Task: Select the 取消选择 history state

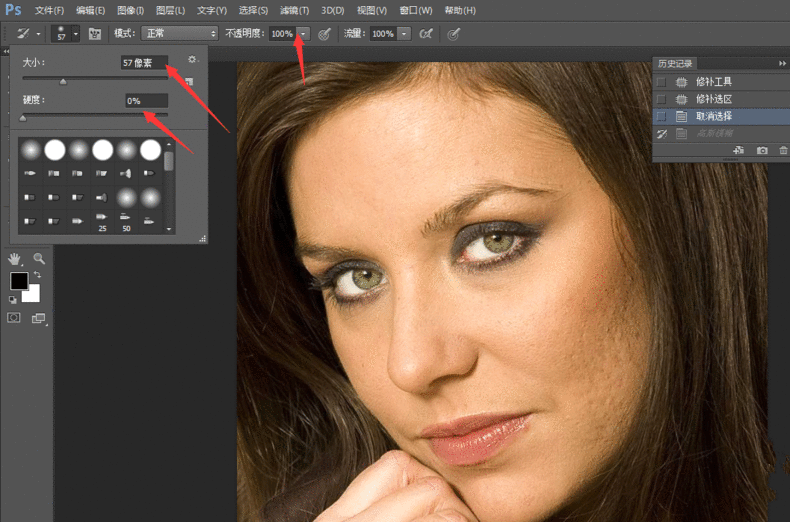Action: pyautogui.click(x=714, y=116)
